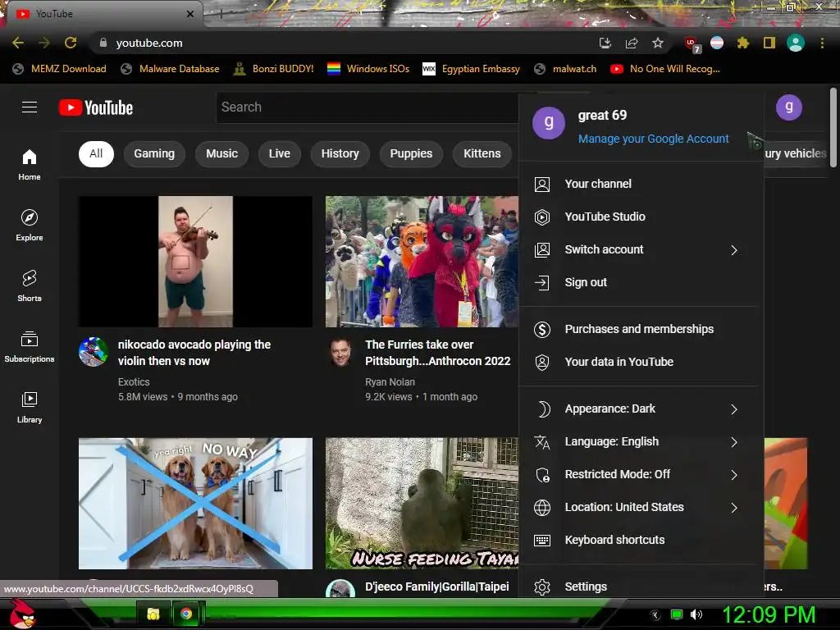Image resolution: width=840 pixels, height=630 pixels.
Task: Open nikocado avocado violin video title
Action: pos(194,353)
